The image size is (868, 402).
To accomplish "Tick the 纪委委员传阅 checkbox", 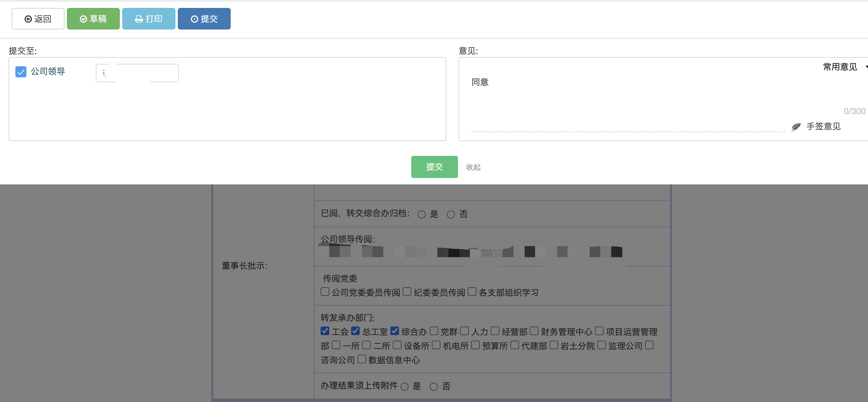I will coord(407,292).
